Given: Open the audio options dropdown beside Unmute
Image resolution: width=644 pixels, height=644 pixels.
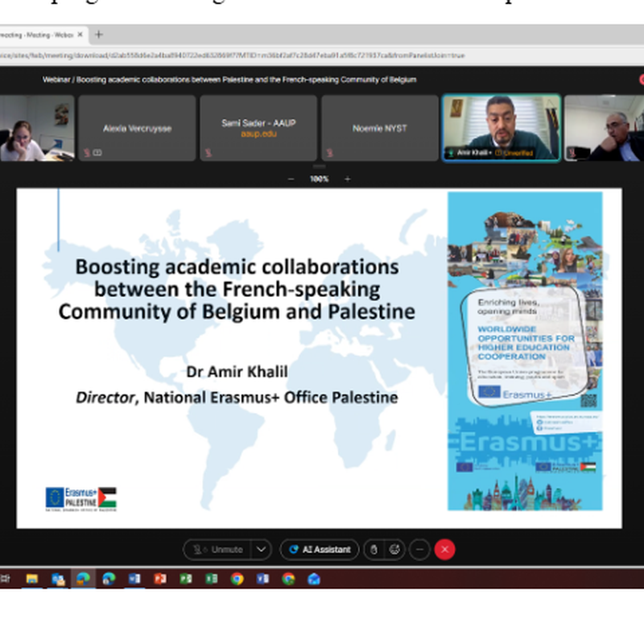Looking at the screenshot, I should (x=261, y=549).
